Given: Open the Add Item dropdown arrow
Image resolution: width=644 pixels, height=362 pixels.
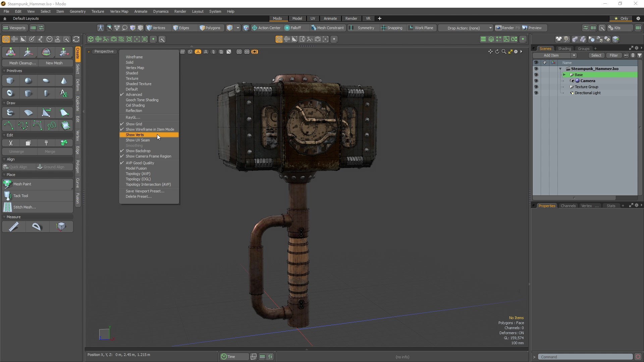Looking at the screenshot, I should [x=574, y=55].
